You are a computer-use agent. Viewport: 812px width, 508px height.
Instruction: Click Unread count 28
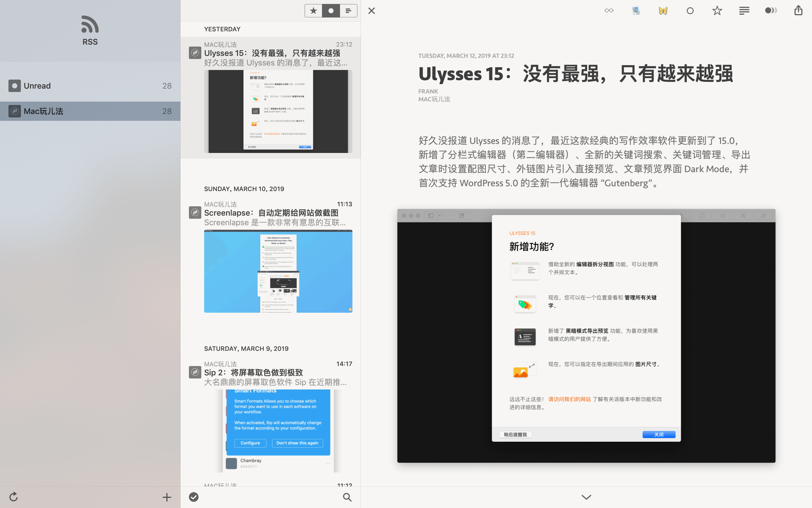[167, 86]
